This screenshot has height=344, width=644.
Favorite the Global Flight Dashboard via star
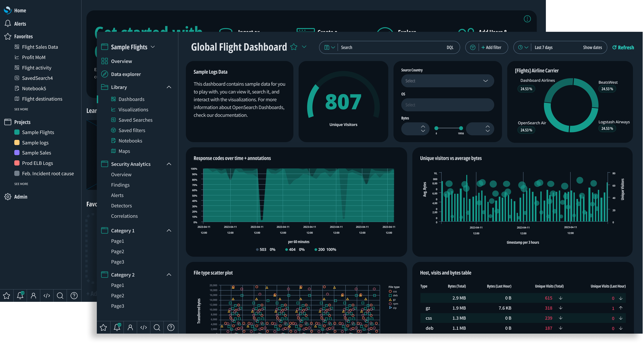[294, 47]
